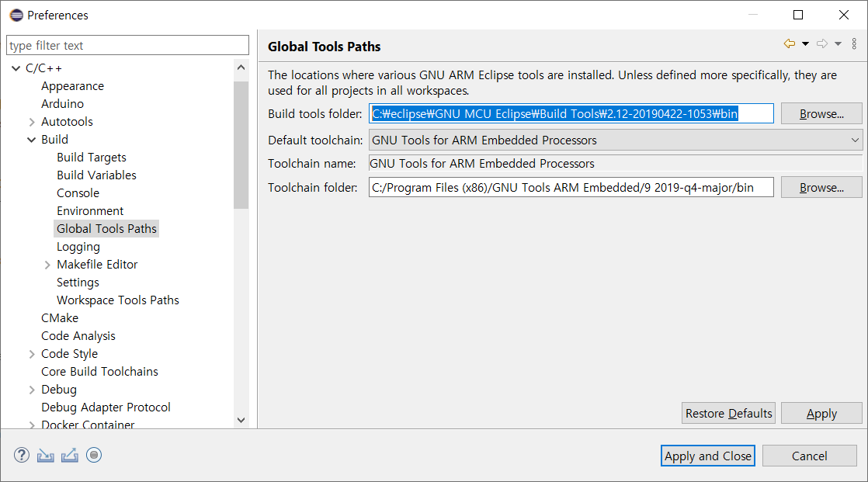Maximize the Preferences window
The image size is (868, 482).
pos(798,15)
